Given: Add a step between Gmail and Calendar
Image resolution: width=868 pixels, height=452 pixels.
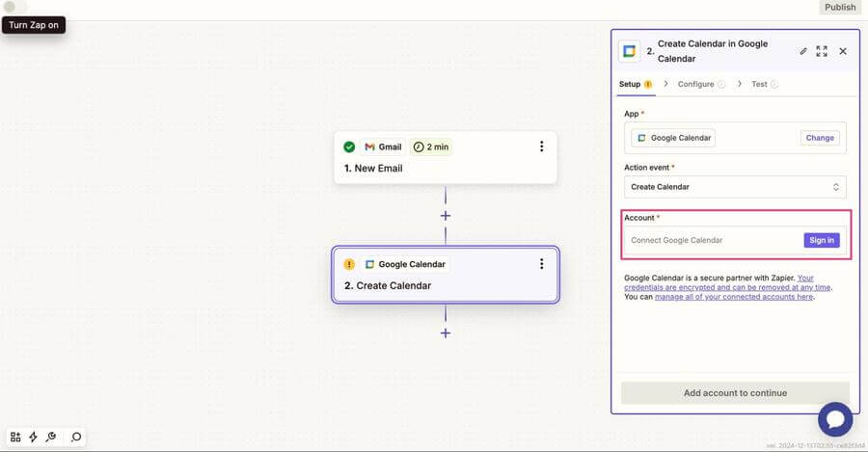Looking at the screenshot, I should coord(445,216).
